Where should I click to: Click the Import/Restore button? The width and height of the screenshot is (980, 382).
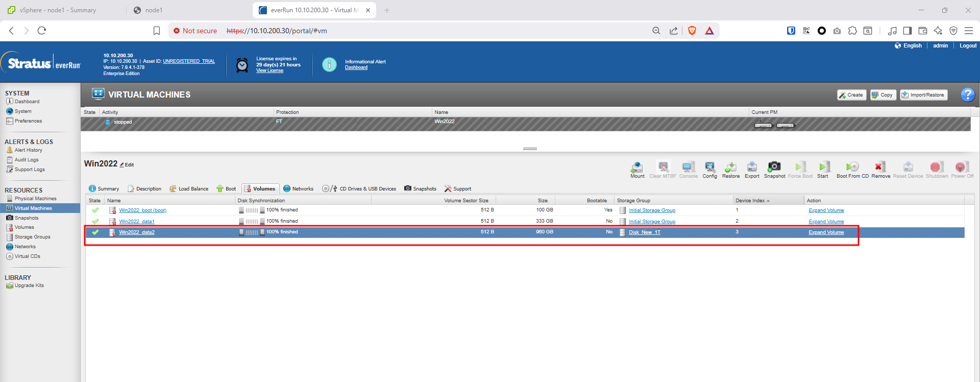click(x=923, y=95)
